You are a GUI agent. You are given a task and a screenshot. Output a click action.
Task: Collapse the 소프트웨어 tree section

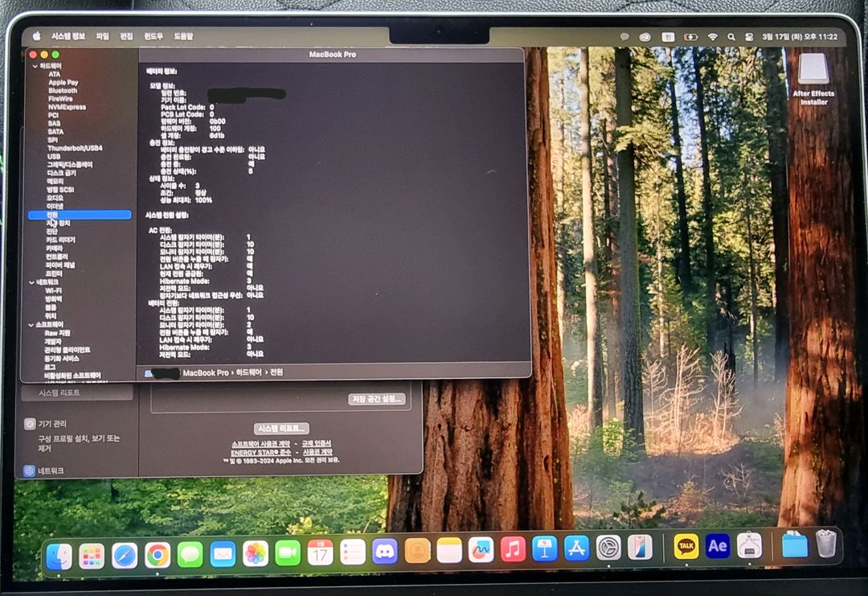click(x=31, y=324)
